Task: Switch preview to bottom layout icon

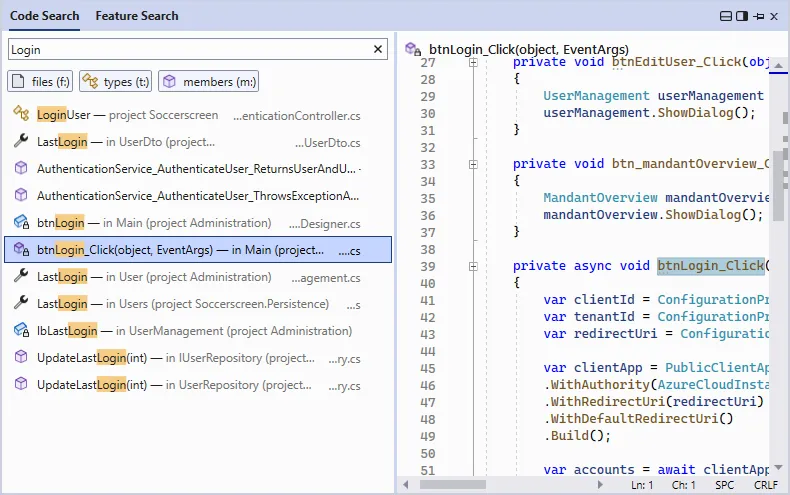Action: coord(726,16)
